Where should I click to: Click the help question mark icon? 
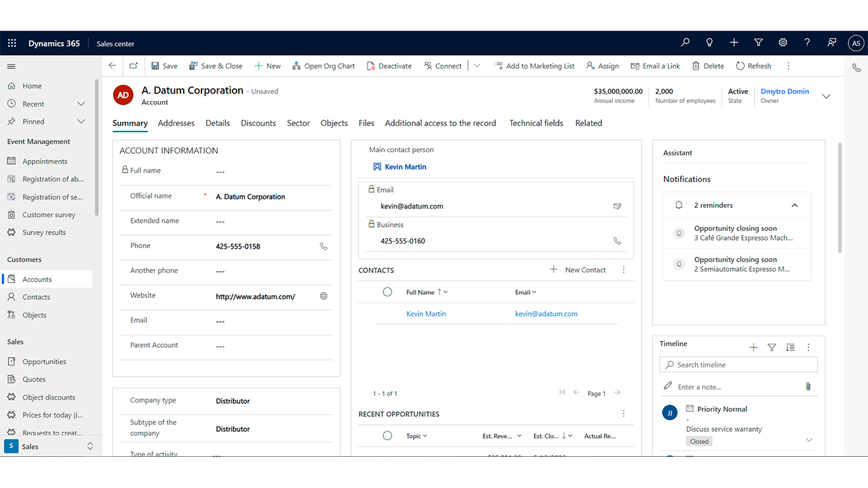point(807,43)
